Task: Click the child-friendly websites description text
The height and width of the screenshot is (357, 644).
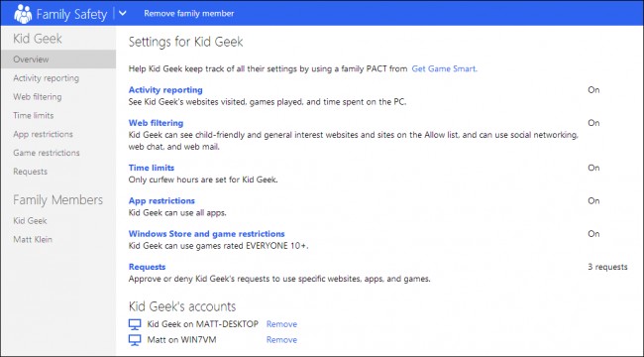Action: point(354,140)
